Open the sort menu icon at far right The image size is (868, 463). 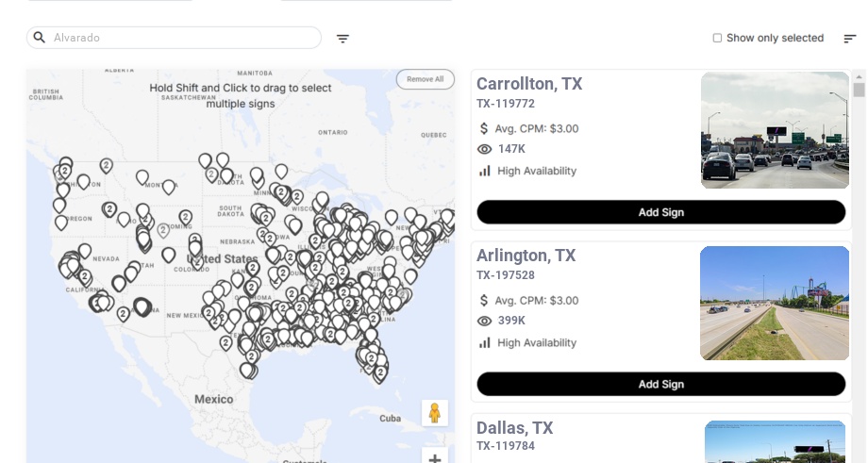pos(850,39)
